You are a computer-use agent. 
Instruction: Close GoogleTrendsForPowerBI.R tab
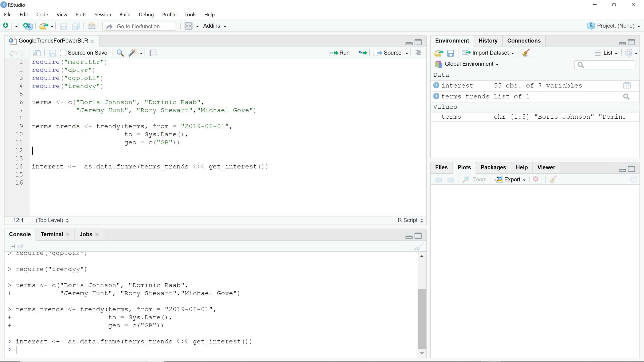point(92,41)
